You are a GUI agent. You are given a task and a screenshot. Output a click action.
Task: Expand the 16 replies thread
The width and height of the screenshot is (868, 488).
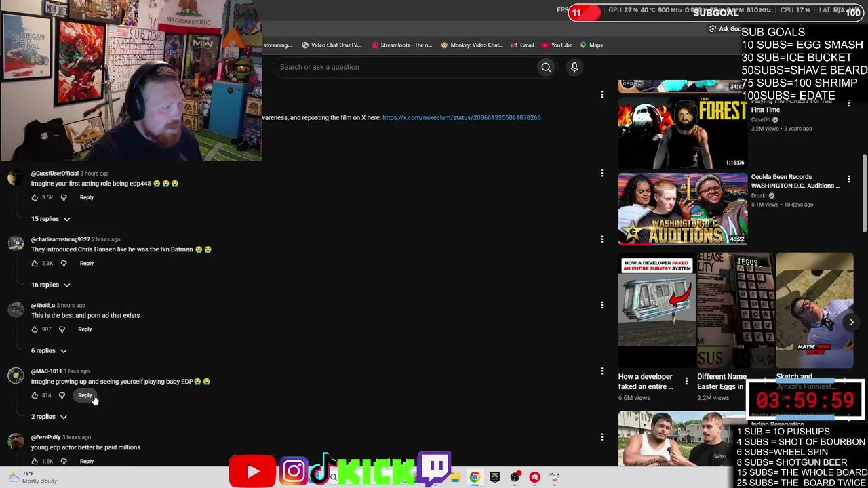(51, 285)
